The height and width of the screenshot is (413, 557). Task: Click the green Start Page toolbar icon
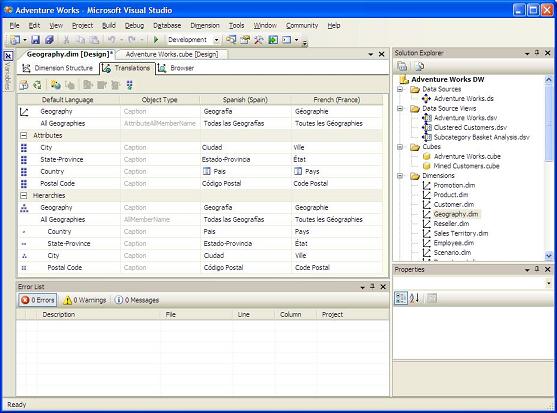click(273, 40)
